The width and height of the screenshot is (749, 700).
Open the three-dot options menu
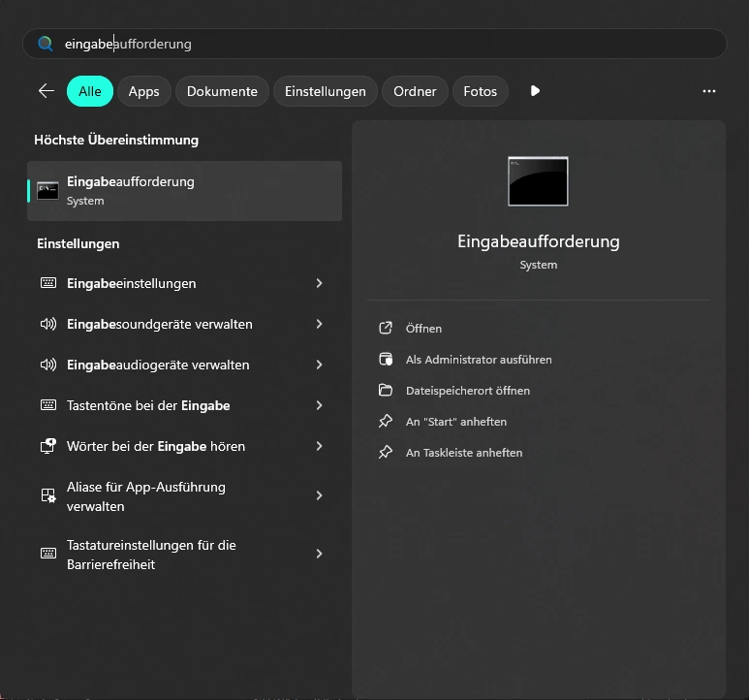pos(709,91)
